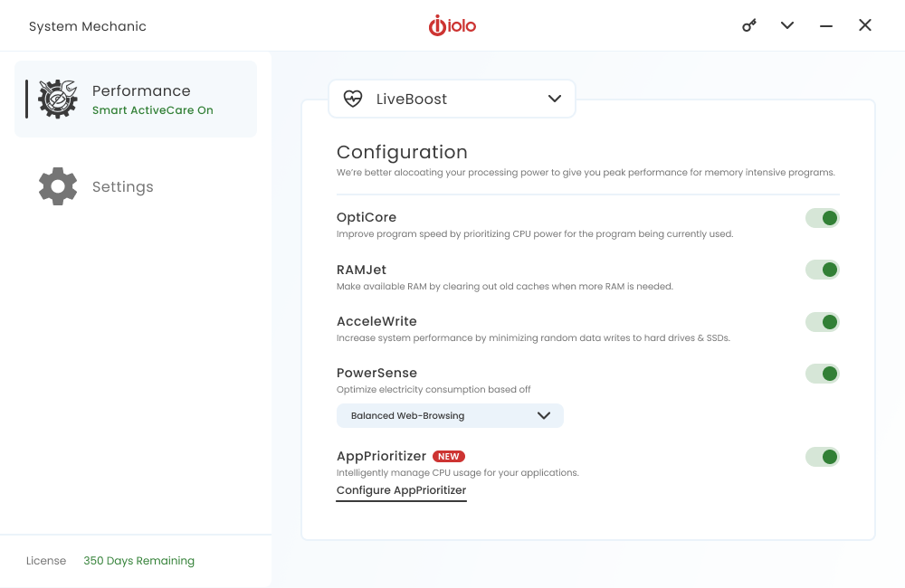Screen dimensions: 905x588
Task: Switch off PowerSense
Action: pos(823,374)
